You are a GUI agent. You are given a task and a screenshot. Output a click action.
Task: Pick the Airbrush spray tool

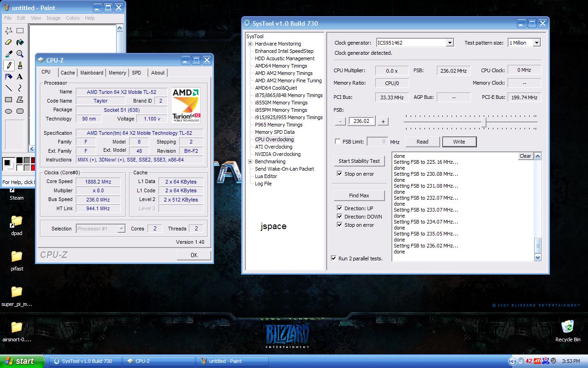(9, 77)
